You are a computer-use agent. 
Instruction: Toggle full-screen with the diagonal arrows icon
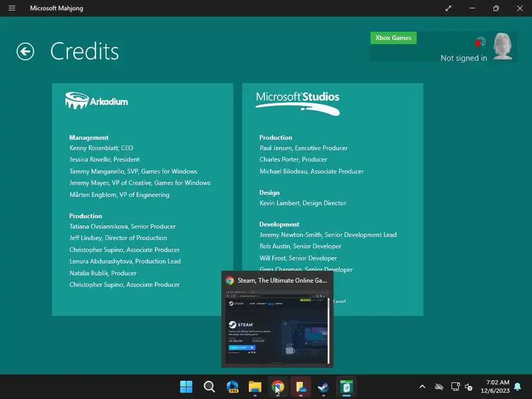click(x=448, y=8)
